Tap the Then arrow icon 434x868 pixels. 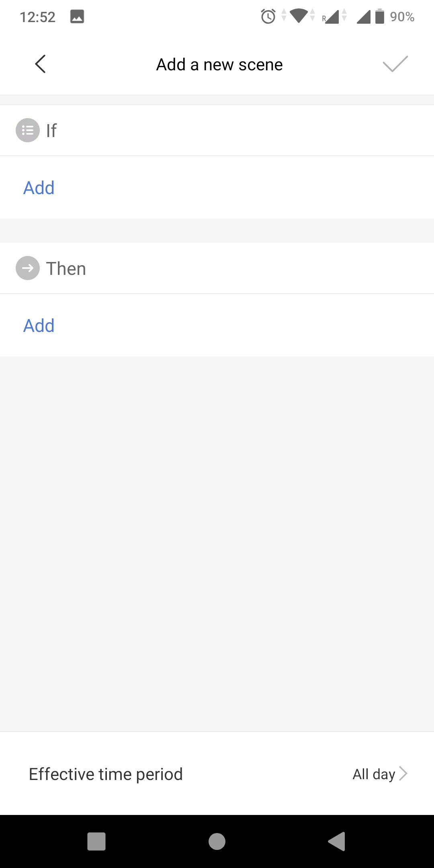[28, 268]
